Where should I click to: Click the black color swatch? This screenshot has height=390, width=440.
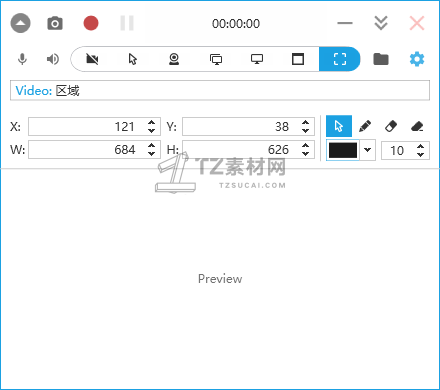[343, 150]
